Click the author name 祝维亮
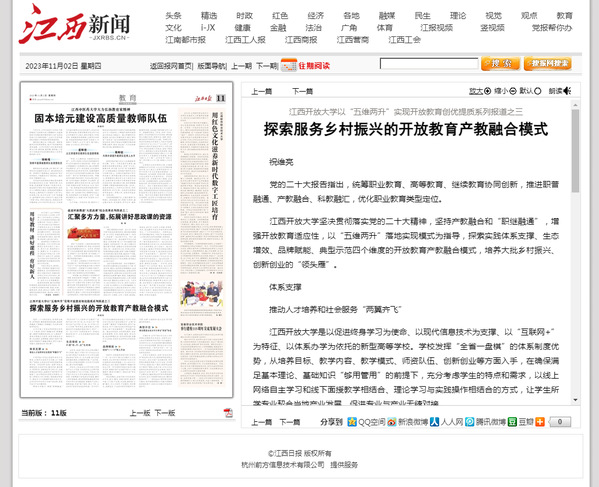This screenshot has height=487, width=599. (x=281, y=162)
